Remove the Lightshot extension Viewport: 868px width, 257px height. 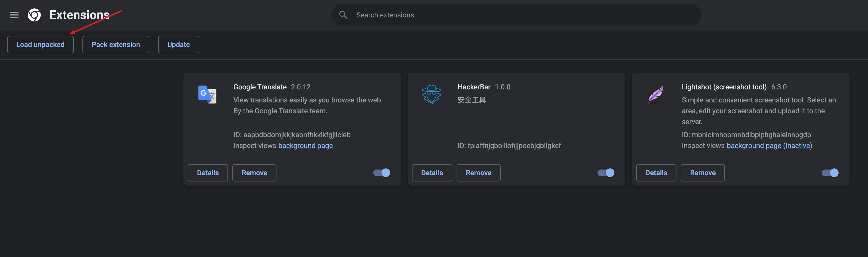tap(703, 173)
